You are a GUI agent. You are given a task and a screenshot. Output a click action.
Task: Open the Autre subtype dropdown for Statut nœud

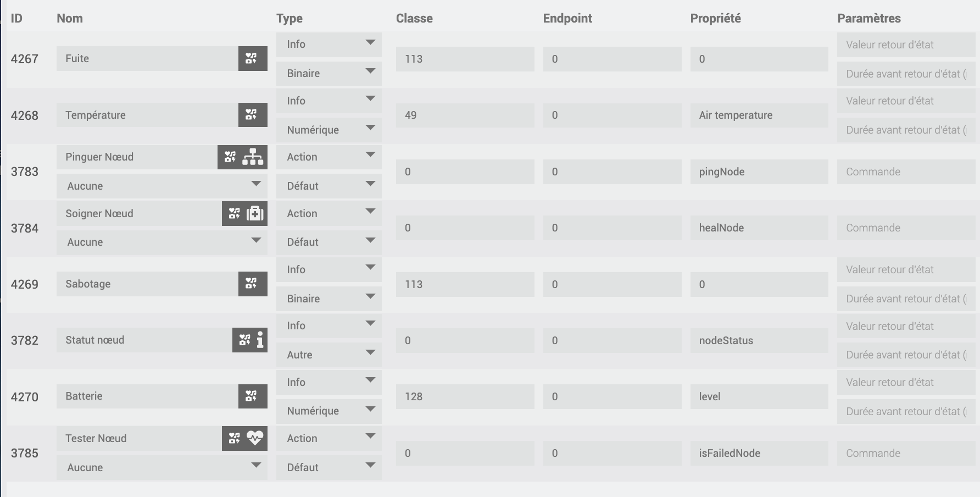click(328, 355)
